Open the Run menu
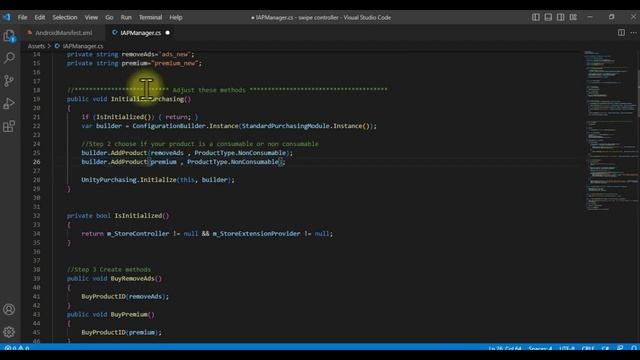Image resolution: width=640 pixels, height=360 pixels. tap(126, 18)
